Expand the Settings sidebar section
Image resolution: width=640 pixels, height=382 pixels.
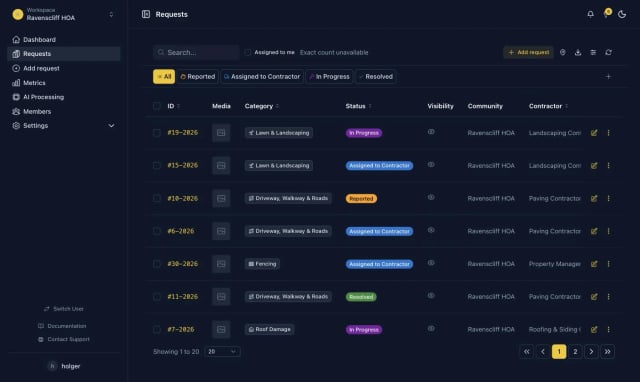63,126
